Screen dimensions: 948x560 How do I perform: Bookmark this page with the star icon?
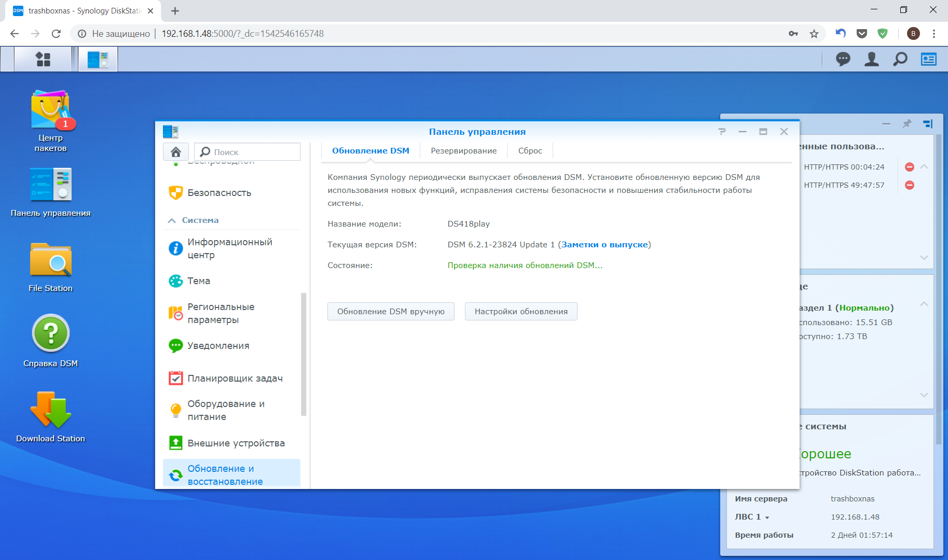[x=814, y=34]
